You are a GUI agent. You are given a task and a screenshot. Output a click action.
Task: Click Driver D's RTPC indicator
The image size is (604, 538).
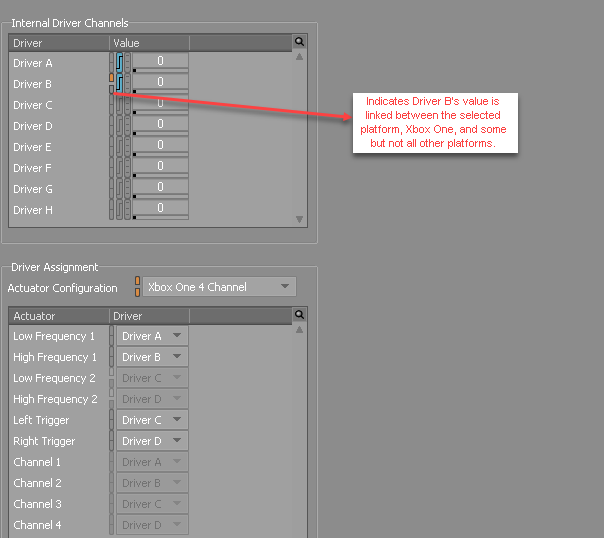(x=119, y=126)
